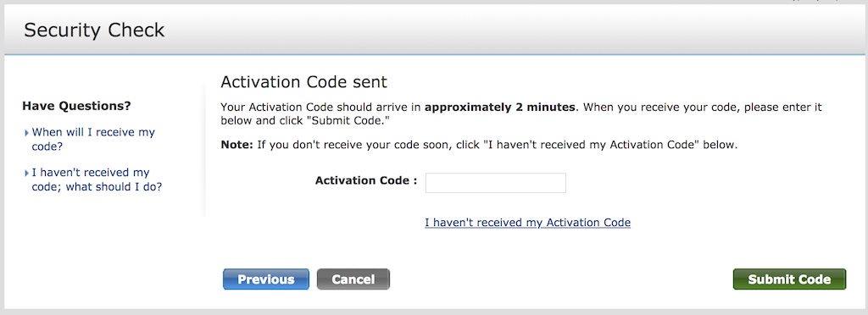Click bold "approximately 2 minutes" text

[x=500, y=108]
